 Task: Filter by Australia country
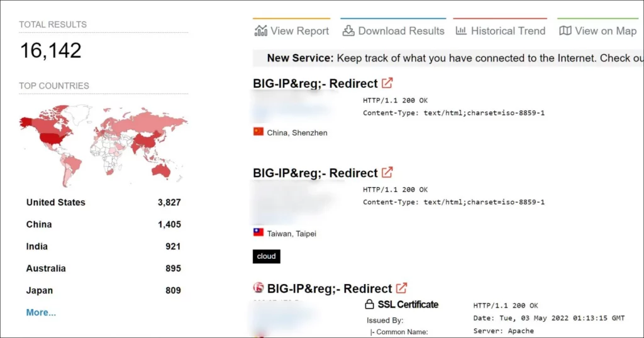(x=46, y=268)
